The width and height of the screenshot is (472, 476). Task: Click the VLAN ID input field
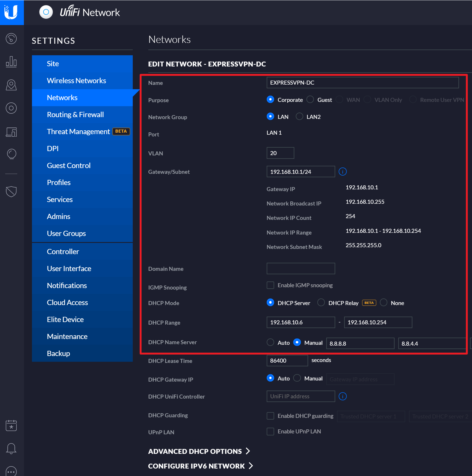click(280, 153)
